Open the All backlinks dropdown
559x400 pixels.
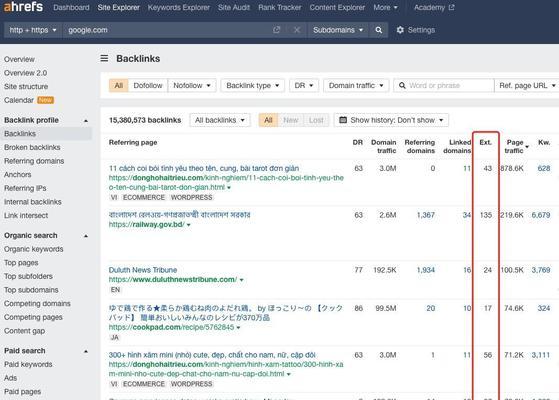220,120
